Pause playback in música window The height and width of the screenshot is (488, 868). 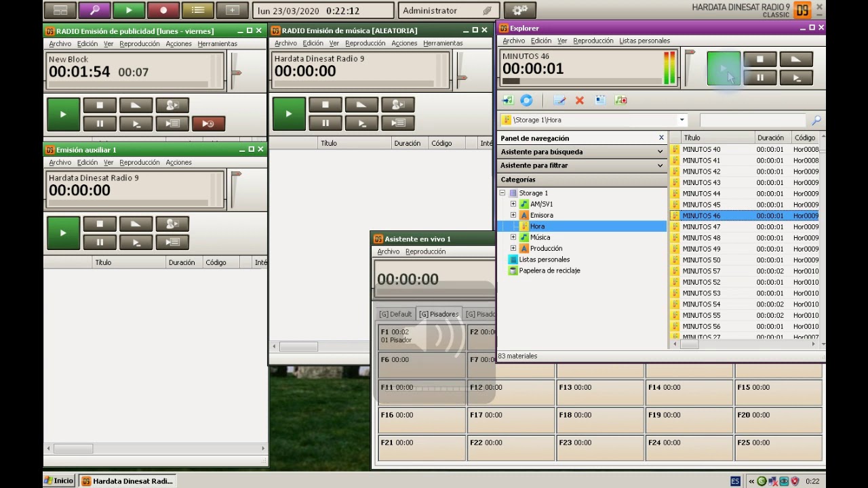[325, 123]
